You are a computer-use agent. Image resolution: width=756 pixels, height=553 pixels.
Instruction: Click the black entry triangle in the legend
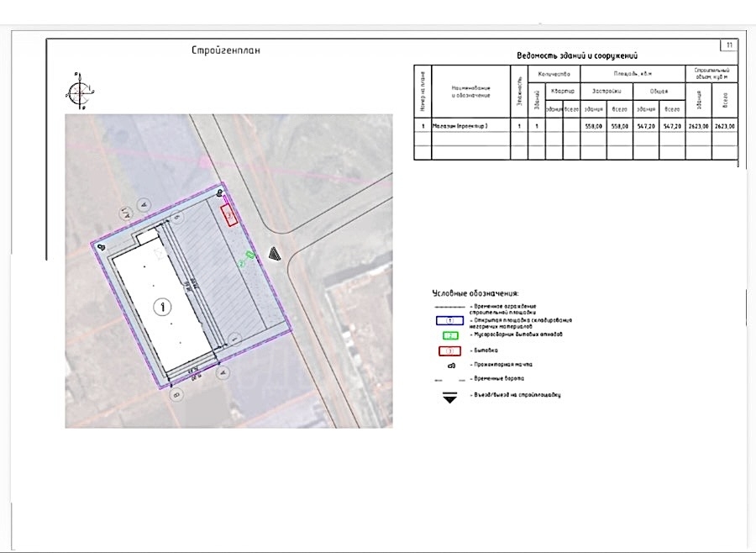click(450, 397)
